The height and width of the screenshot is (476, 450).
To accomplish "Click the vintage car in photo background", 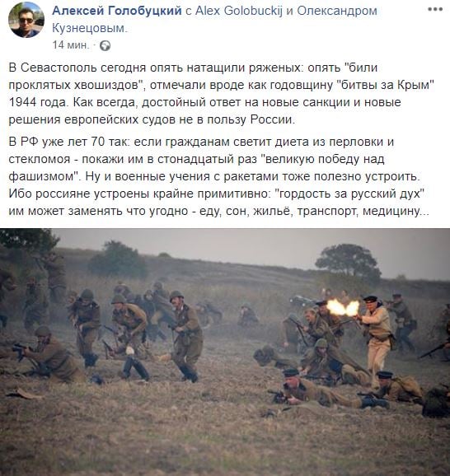I will pos(302,301).
